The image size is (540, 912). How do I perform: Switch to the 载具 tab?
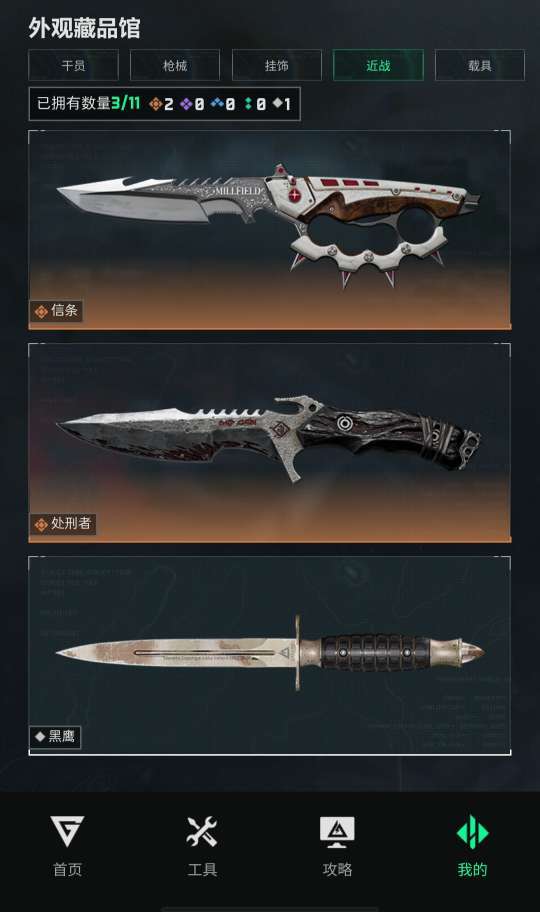[479, 65]
